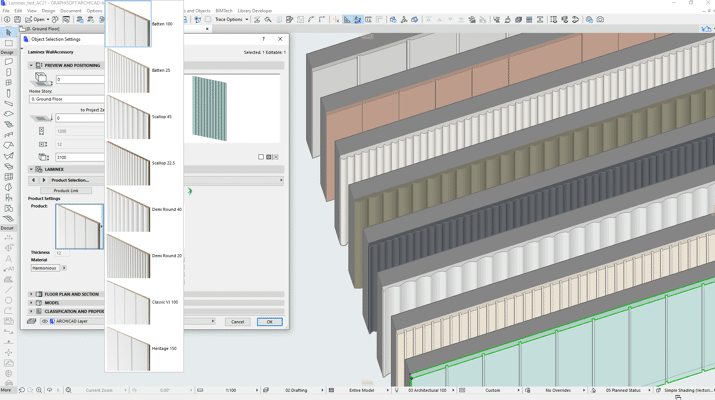Pick the Scallop 45 profile option
715x400 pixels.
click(129, 117)
